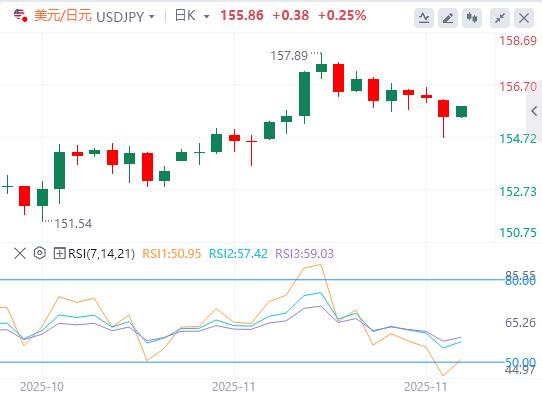542x398 pixels.
Task: Close the chart with the top-right X button
Action: [x=524, y=18]
